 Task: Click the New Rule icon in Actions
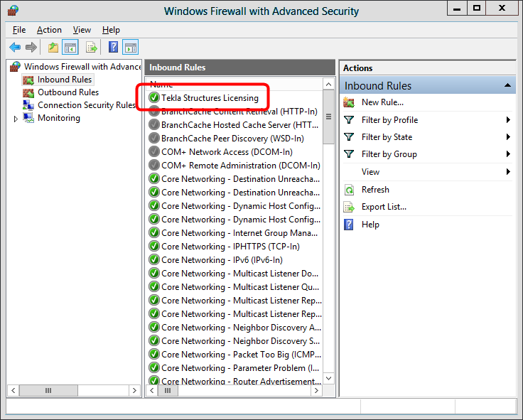pos(349,102)
